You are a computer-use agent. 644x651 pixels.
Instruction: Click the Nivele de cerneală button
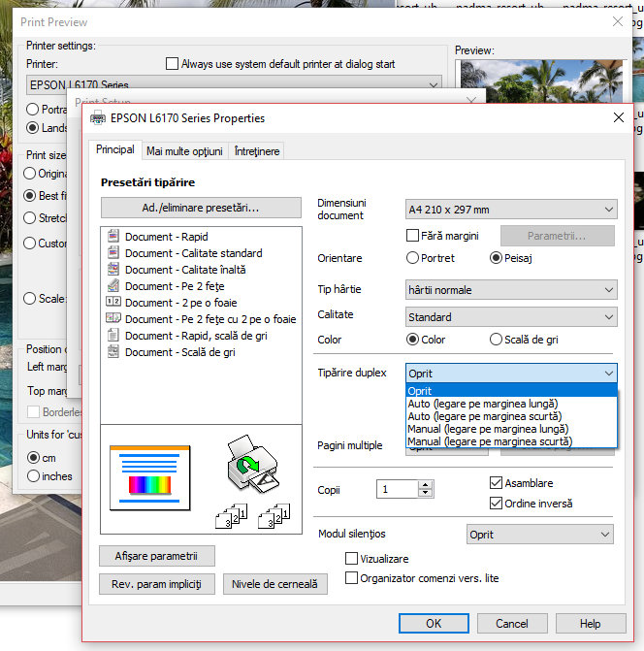pos(275,584)
